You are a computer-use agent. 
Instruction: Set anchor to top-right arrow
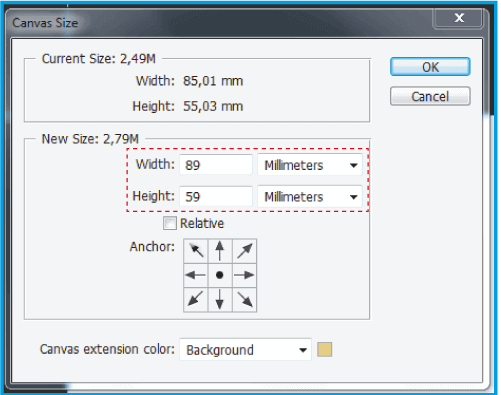[244, 251]
